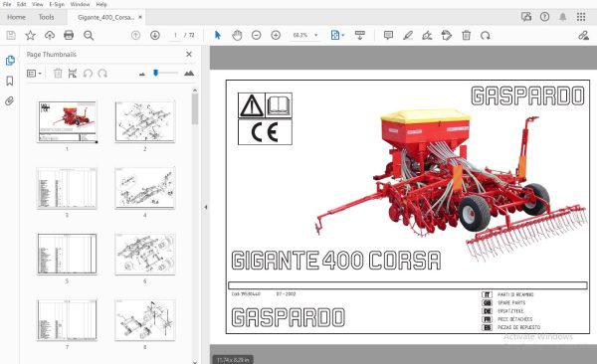Select page 1 thumbnail
This screenshot has height=364, width=597.
click(x=67, y=121)
